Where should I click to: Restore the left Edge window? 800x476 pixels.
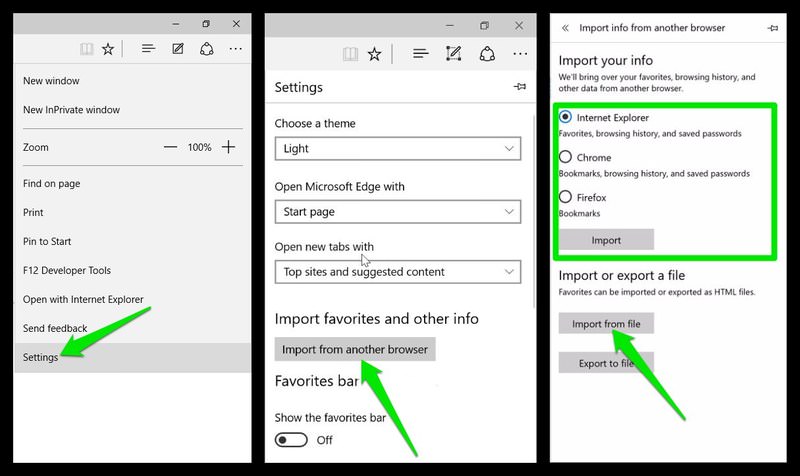[206, 23]
